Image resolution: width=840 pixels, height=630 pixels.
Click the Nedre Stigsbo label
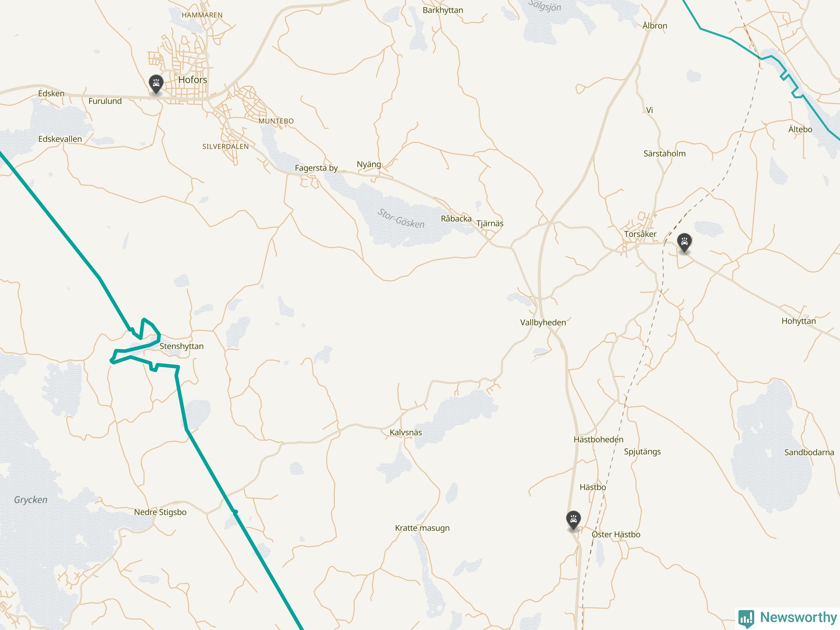(x=160, y=512)
